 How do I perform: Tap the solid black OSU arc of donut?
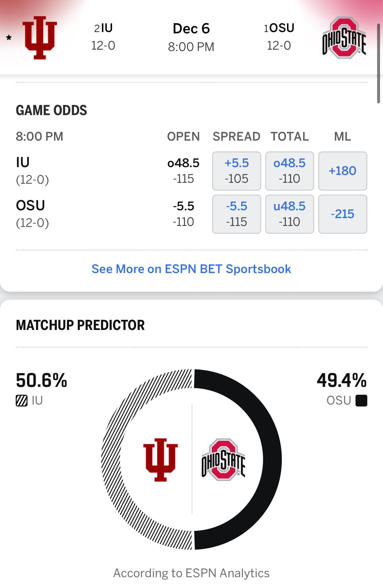(x=272, y=459)
